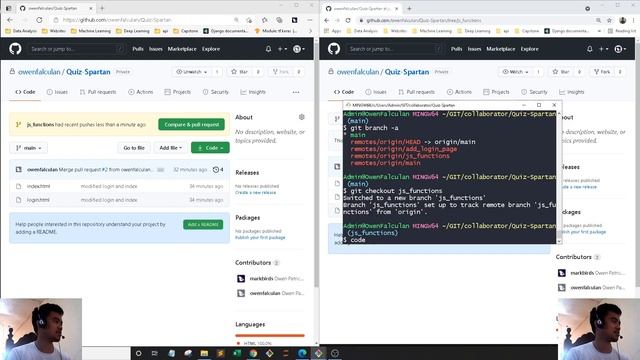Open notifications bell in left GitHub window

pos(268,49)
